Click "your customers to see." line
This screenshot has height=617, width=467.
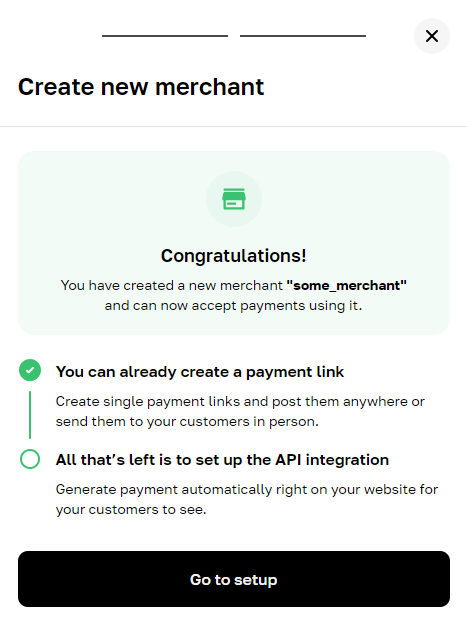[131, 510]
